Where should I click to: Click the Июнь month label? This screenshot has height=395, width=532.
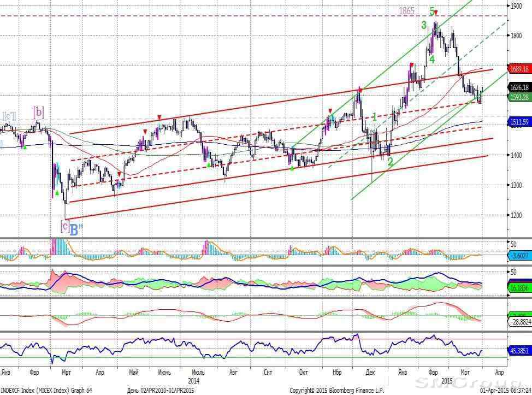coord(164,372)
